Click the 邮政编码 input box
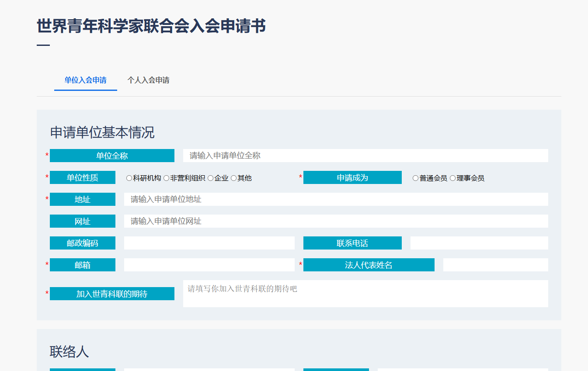This screenshot has width=588, height=371. point(209,243)
